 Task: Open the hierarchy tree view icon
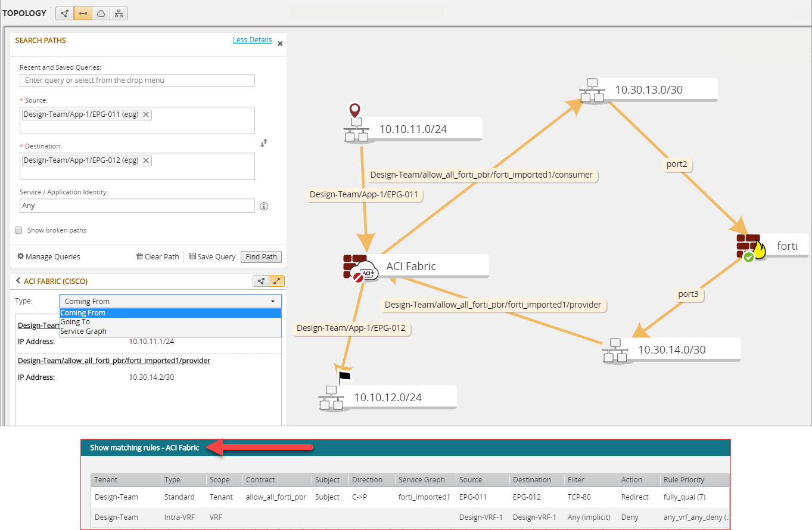[119, 13]
